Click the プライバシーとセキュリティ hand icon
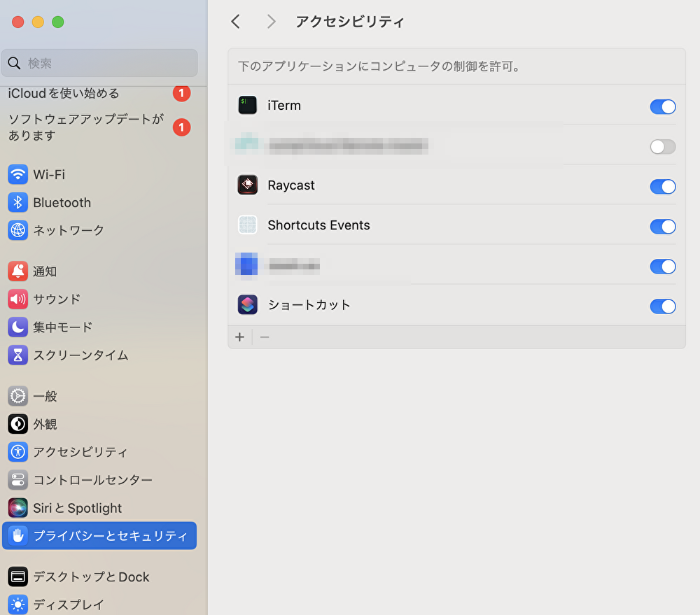The image size is (700, 615). click(18, 535)
